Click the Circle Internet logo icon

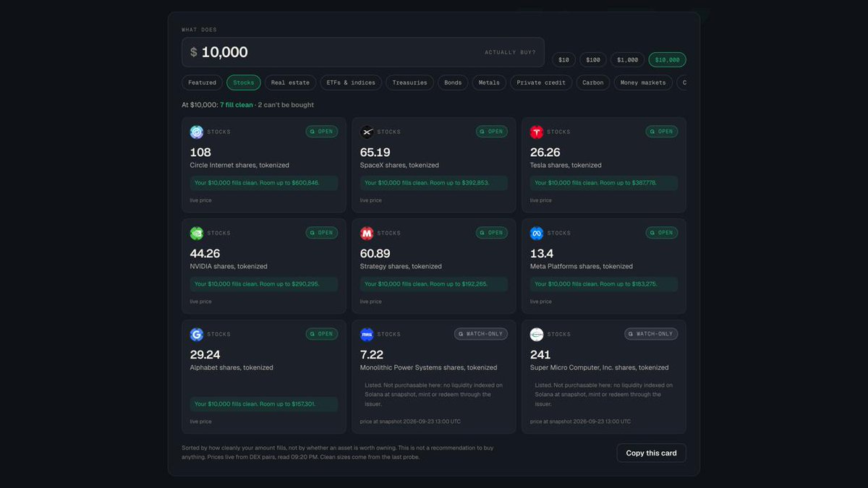pyautogui.click(x=197, y=132)
